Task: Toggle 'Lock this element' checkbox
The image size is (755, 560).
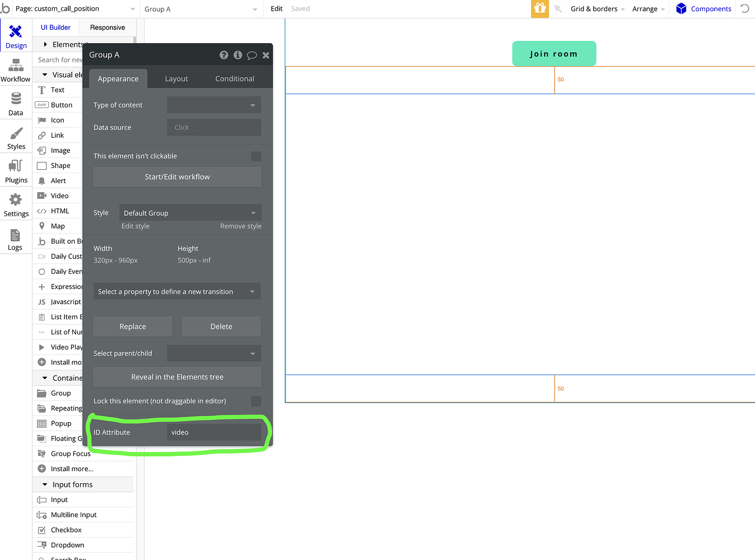Action: coord(256,401)
